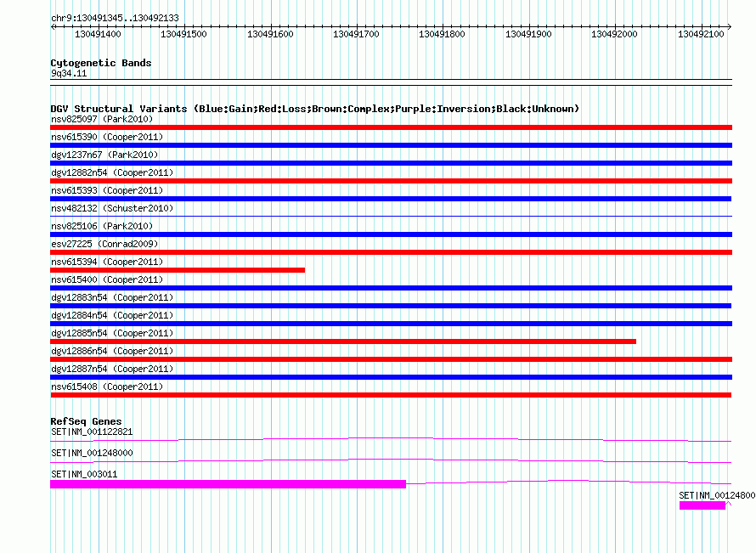Click the ruler's left arrow end
The width and height of the screenshot is (756, 553).
click(53, 27)
